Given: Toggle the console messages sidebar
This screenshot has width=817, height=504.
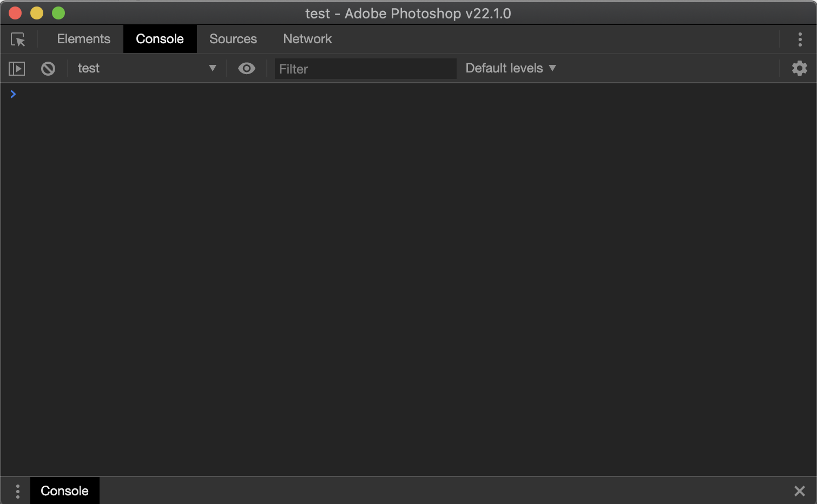Looking at the screenshot, I should (x=16, y=68).
